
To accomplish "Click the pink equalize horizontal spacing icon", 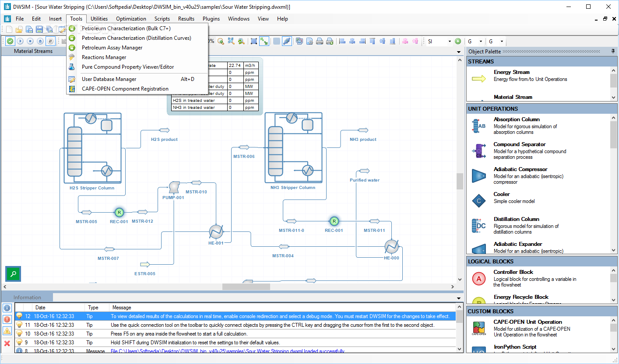I will 405,41.
